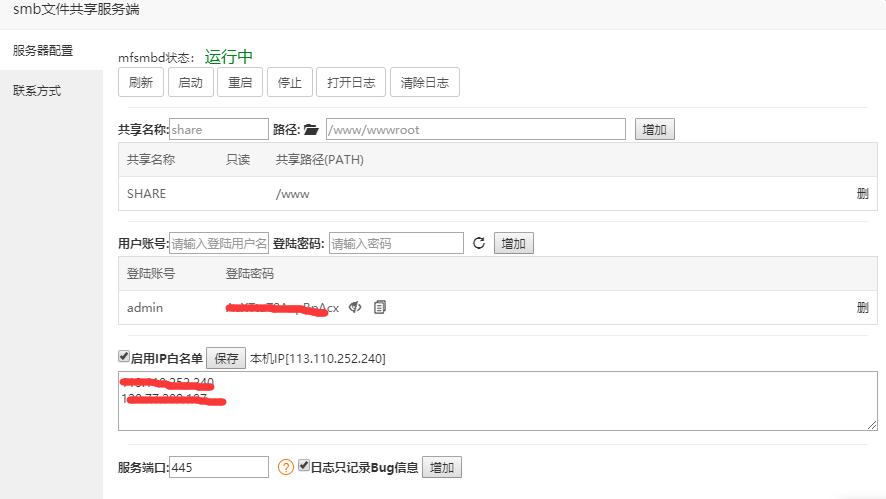Viewport: 886px width, 499px height.
Task: Focus the share name input field
Action: 219,130
